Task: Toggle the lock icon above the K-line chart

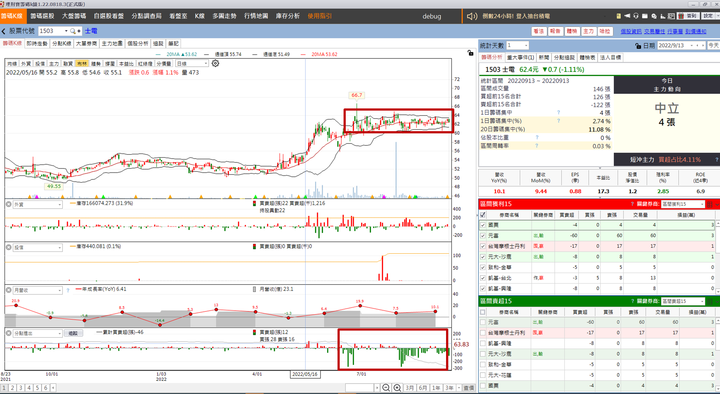Action: 470,53
